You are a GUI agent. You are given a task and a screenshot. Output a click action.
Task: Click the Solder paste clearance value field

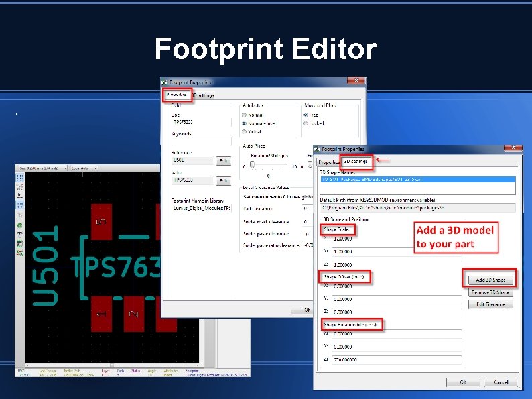point(308,234)
